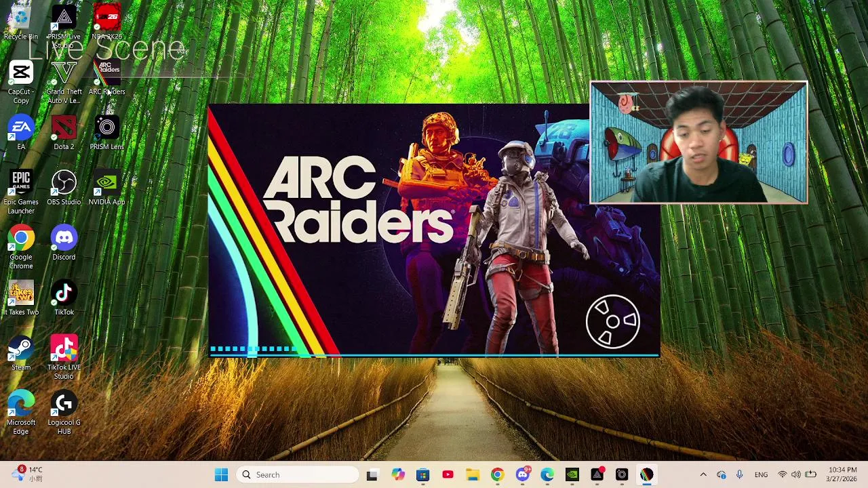Image resolution: width=868 pixels, height=488 pixels.
Task: Expand hidden system tray icons chevron
Action: click(x=703, y=474)
